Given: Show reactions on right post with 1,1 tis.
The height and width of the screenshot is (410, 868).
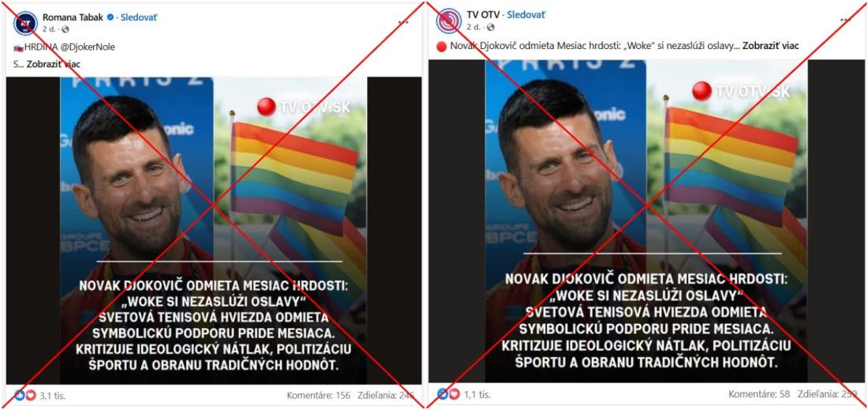Looking at the screenshot, I should pyautogui.click(x=464, y=394).
